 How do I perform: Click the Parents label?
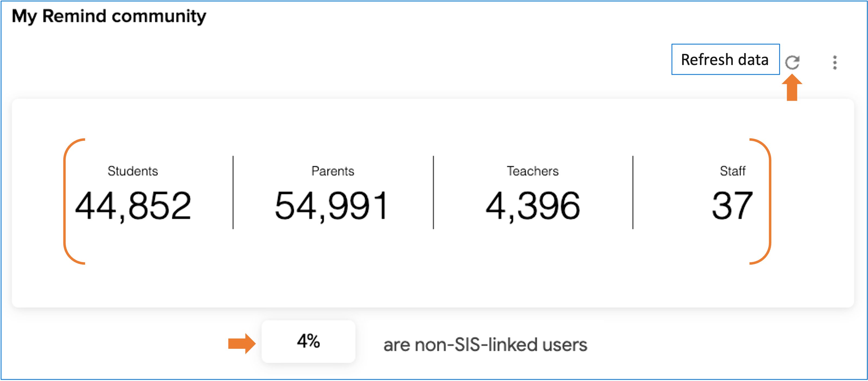click(x=333, y=171)
